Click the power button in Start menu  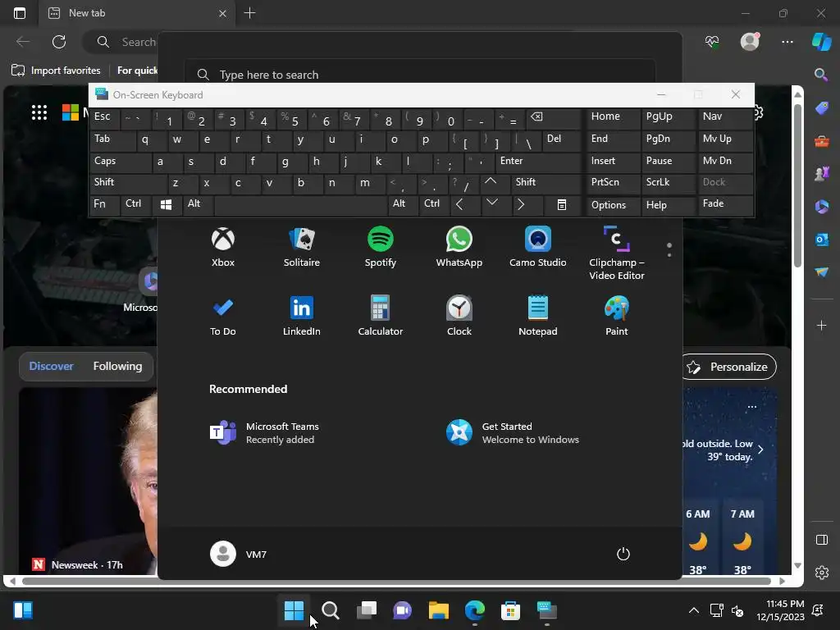(x=623, y=554)
